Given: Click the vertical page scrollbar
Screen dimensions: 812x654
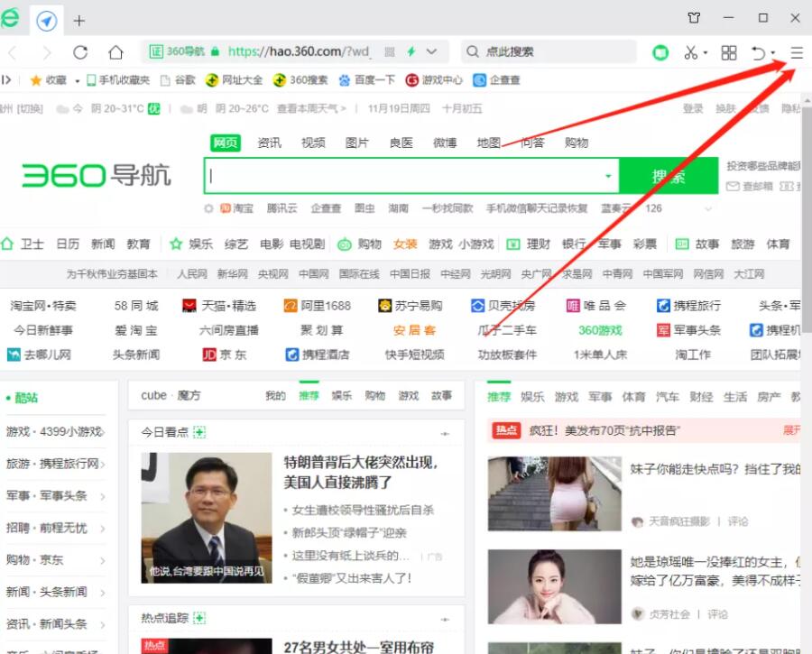Looking at the screenshot, I should pyautogui.click(x=806, y=271).
